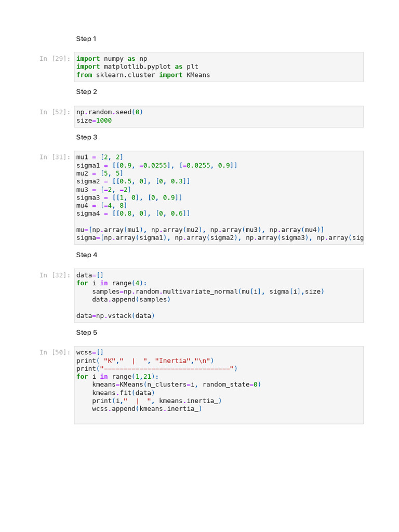Click the print line of dashes
This screenshot has height=532, width=399.
coord(157,369)
